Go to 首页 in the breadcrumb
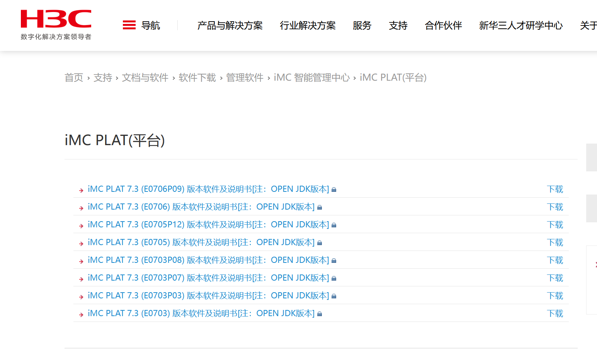The width and height of the screenshot is (597, 364). tap(74, 78)
